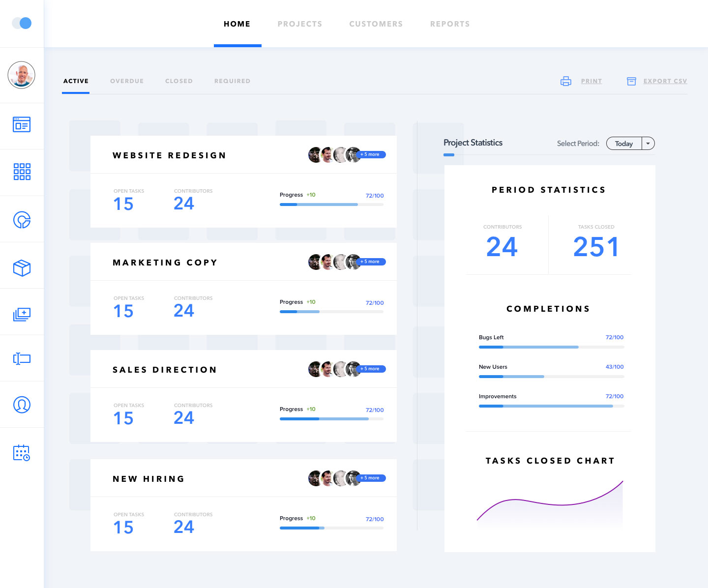Click the Today period selector
Screen dimensions: 708x588
pos(623,144)
